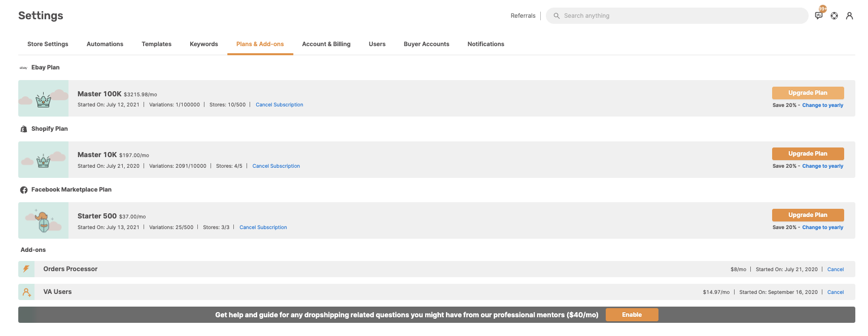Click the Settings page heading

point(41,16)
